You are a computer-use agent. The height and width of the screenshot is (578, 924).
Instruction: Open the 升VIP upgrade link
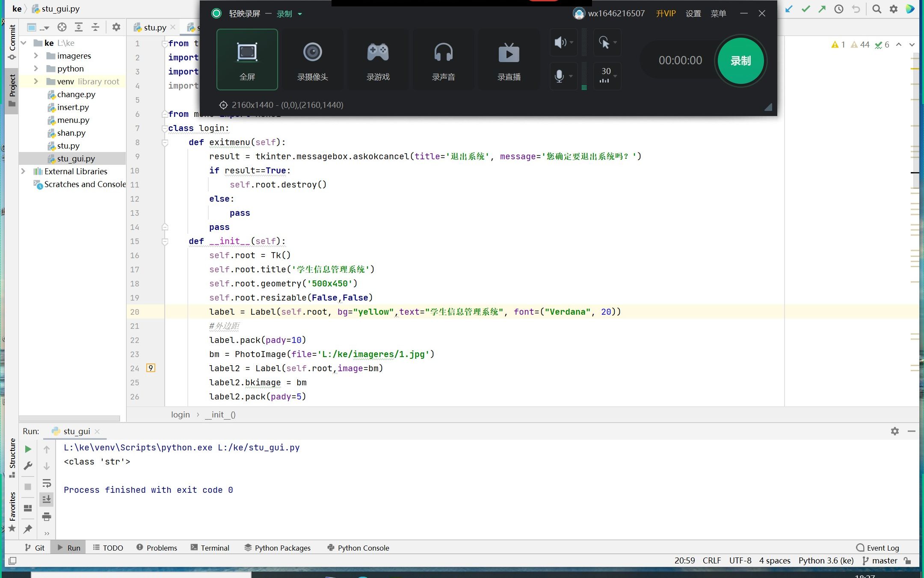[x=666, y=13]
